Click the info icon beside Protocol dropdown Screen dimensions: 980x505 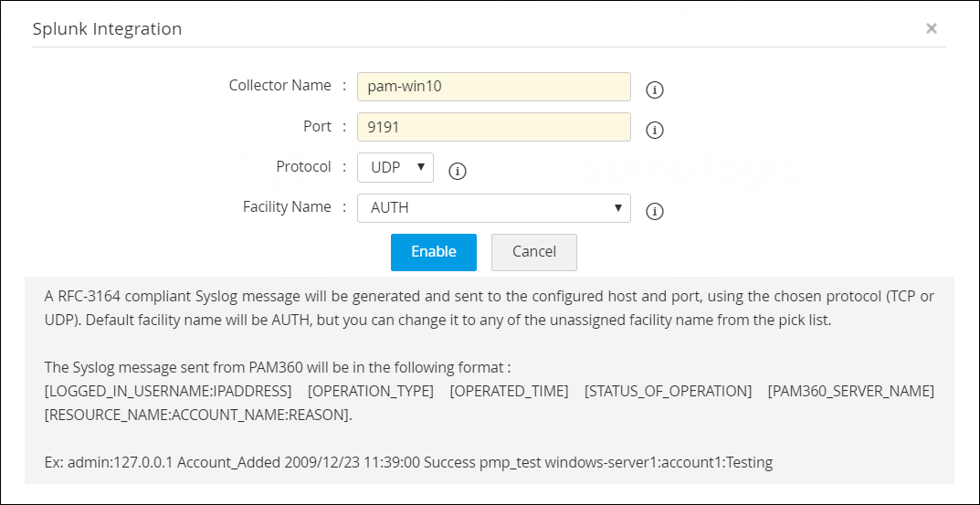pos(458,172)
